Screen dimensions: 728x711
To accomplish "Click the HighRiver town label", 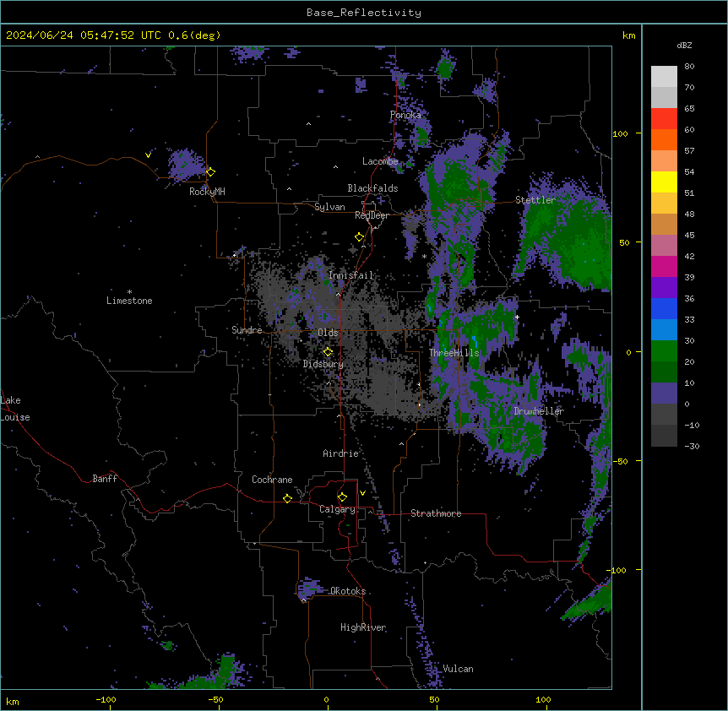I will [x=363, y=627].
